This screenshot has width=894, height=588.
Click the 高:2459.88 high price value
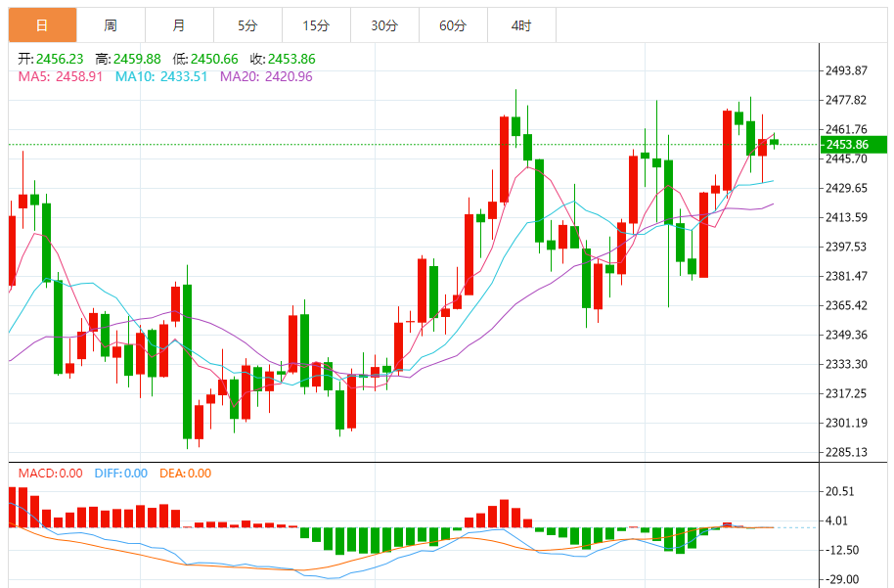pos(128,59)
